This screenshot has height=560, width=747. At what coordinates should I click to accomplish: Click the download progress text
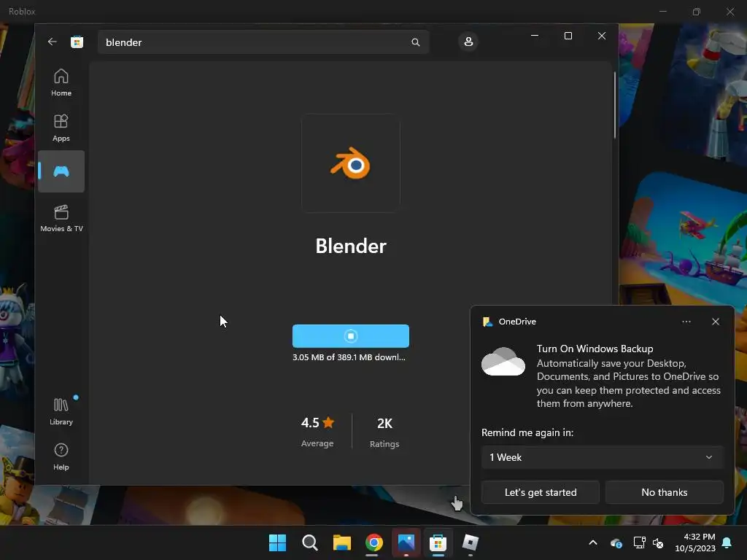349,357
